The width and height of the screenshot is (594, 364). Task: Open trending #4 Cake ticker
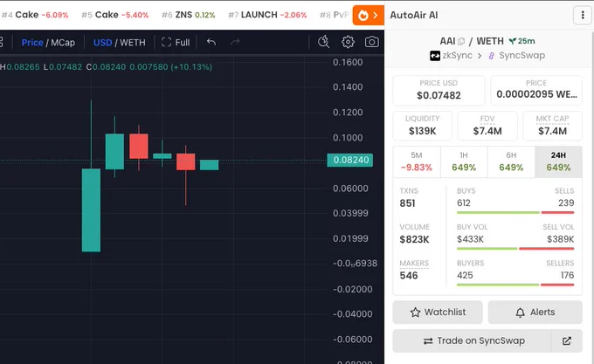(x=35, y=15)
